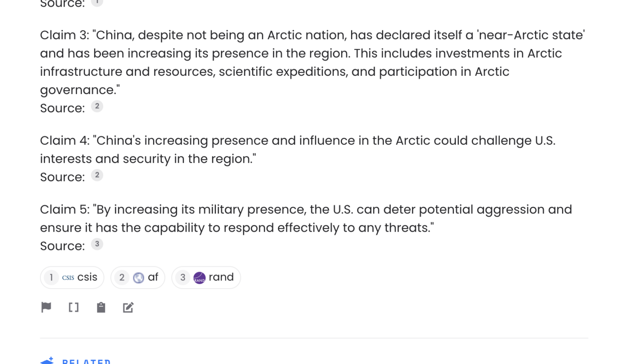This screenshot has height=364, width=639.
Task: Click the square brackets icon
Action: click(74, 307)
